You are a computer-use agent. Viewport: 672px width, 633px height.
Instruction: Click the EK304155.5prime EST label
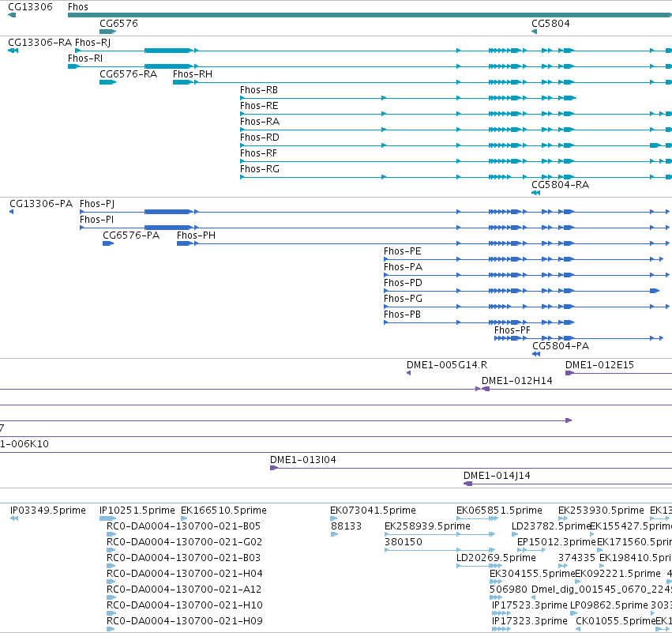click(x=532, y=574)
